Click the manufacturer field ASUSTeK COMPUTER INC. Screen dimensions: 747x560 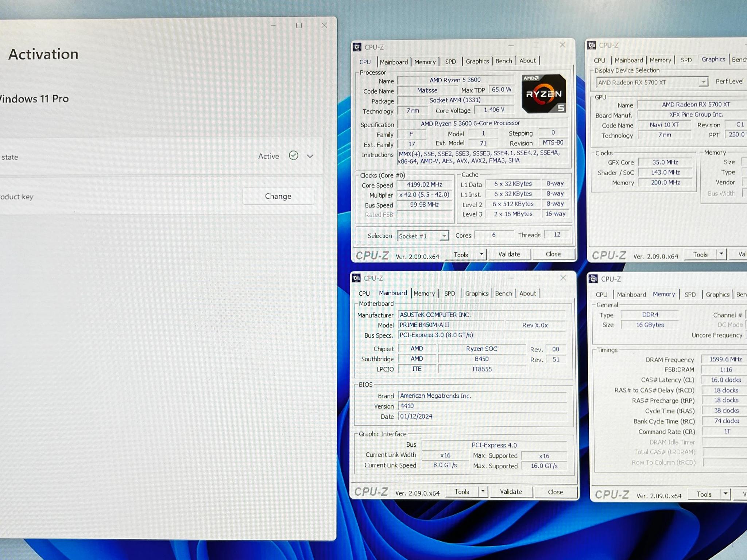(482, 315)
